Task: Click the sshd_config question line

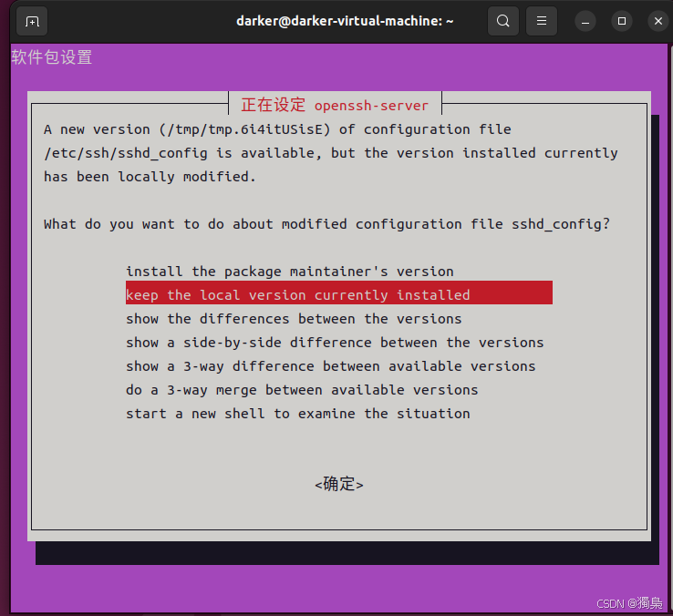Action: tap(326, 224)
